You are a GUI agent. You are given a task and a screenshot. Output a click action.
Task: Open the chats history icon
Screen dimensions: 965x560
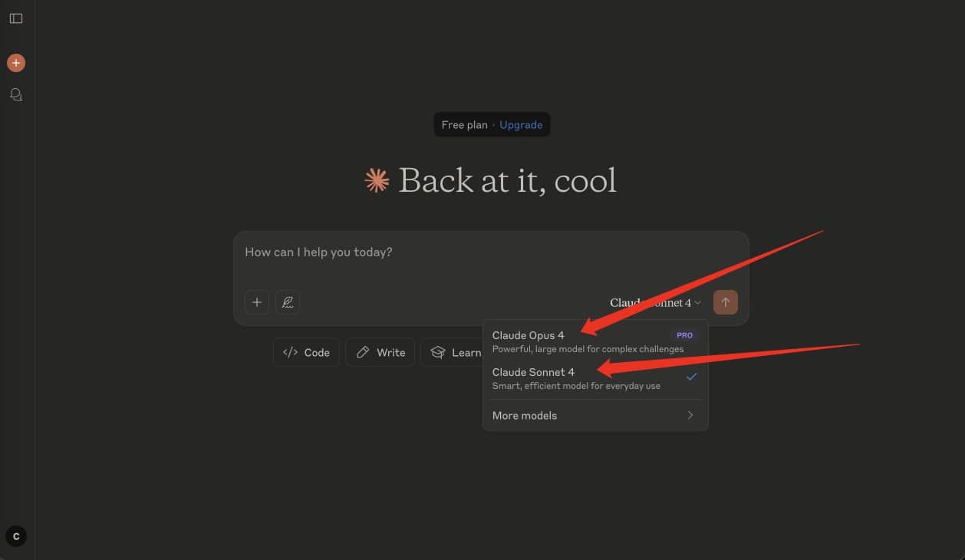click(x=16, y=94)
